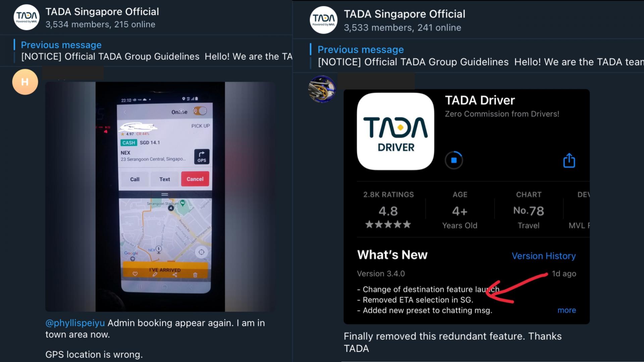The height and width of the screenshot is (362, 644).
Task: Open the motorcycle profile picture avatar
Action: click(x=322, y=89)
